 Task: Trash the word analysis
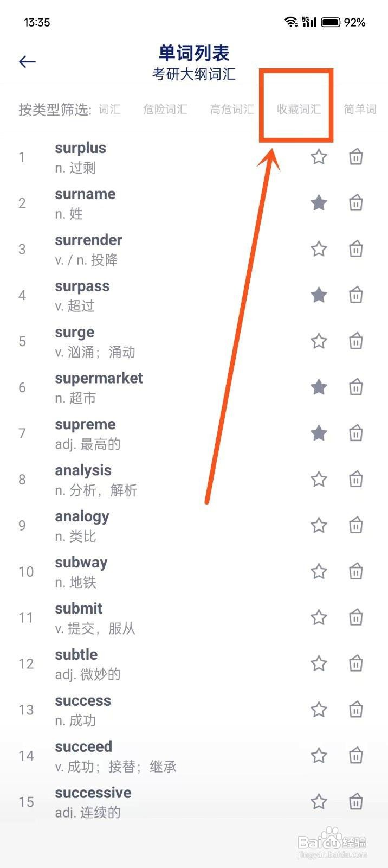point(355,479)
